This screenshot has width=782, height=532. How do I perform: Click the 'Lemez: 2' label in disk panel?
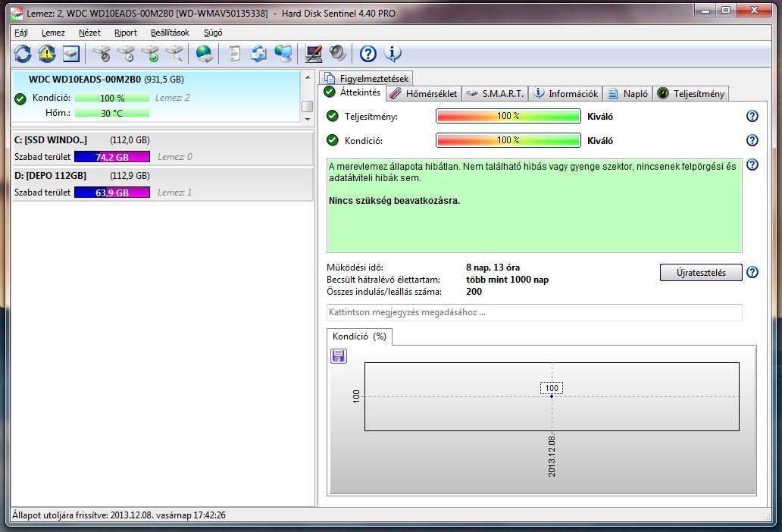tap(173, 98)
